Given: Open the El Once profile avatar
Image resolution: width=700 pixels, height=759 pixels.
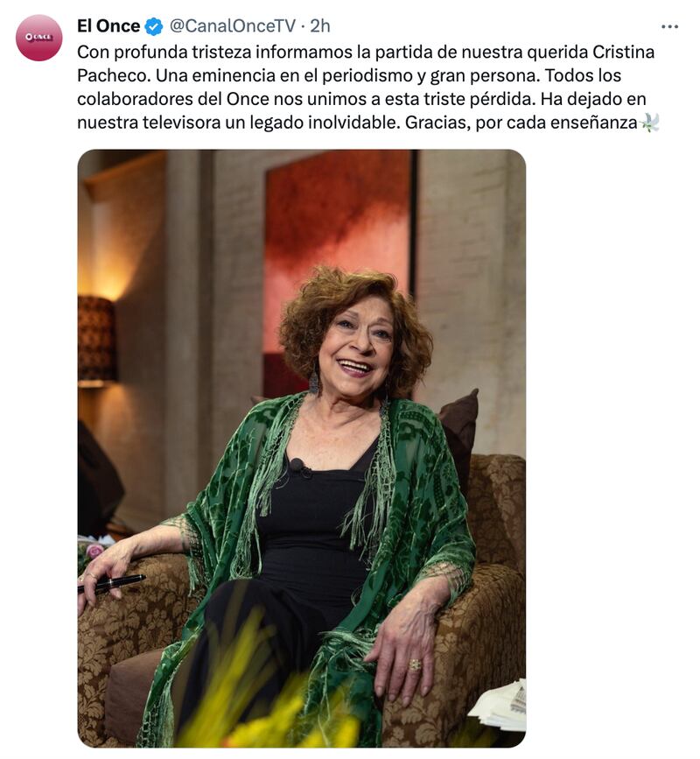Looking at the screenshot, I should (38, 38).
